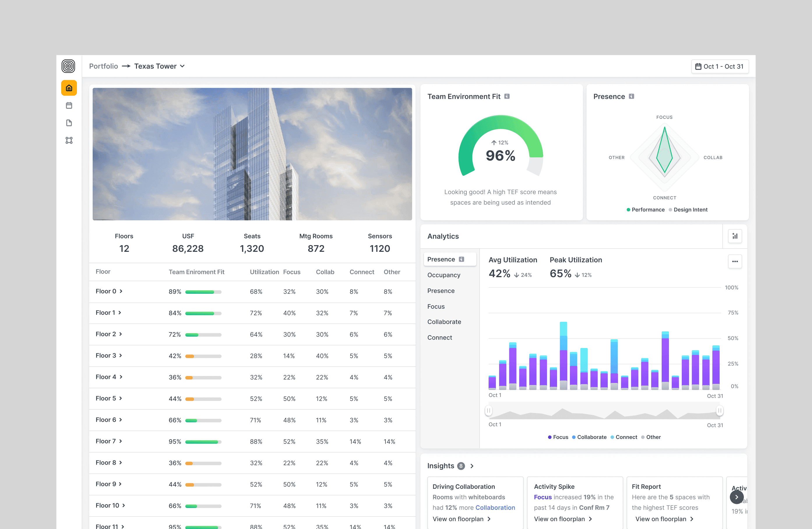Select Occupancy in Analytics menu
The height and width of the screenshot is (529, 812).
pos(443,275)
